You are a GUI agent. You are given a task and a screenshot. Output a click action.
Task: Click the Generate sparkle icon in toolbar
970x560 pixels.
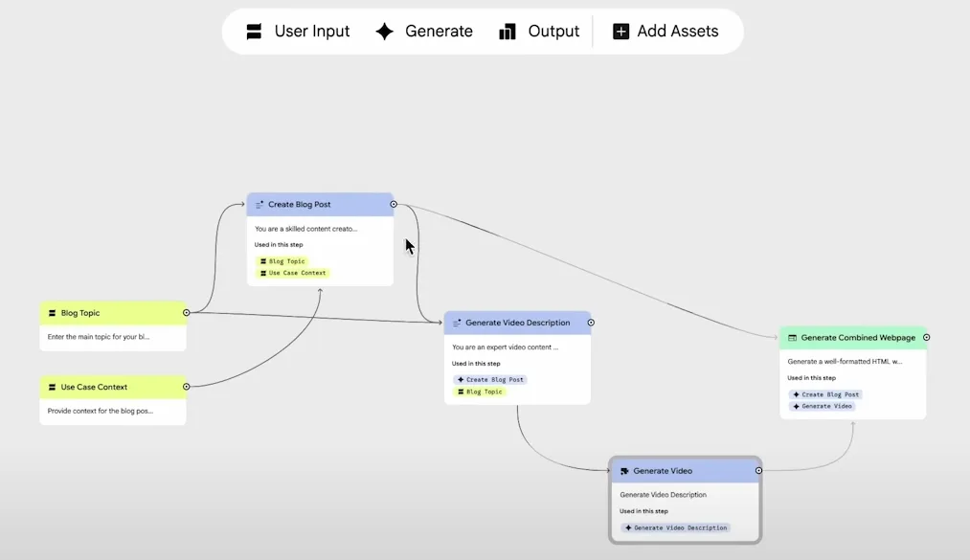[x=384, y=32]
